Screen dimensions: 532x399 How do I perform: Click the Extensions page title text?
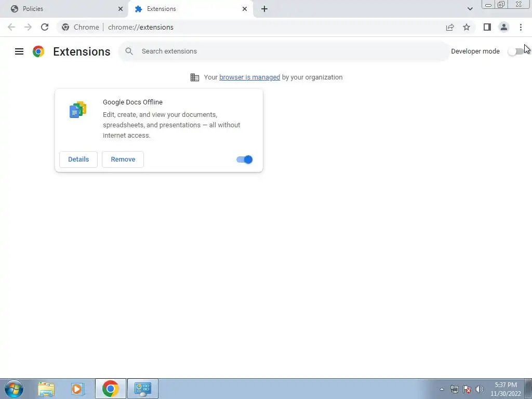(x=82, y=51)
